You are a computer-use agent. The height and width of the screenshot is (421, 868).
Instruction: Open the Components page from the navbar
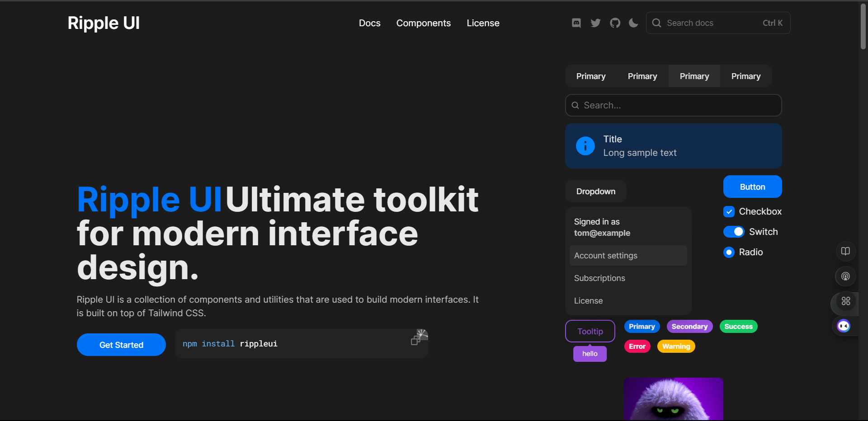(x=423, y=23)
